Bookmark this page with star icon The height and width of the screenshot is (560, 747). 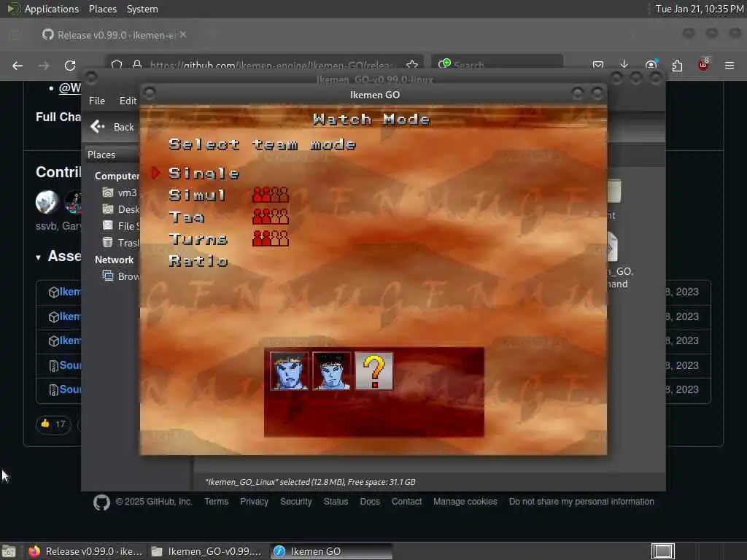pyautogui.click(x=412, y=64)
